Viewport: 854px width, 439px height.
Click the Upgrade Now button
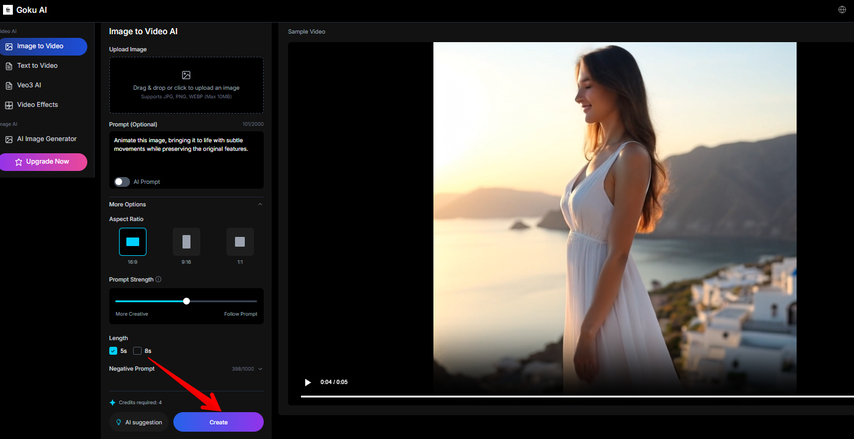[x=43, y=162]
